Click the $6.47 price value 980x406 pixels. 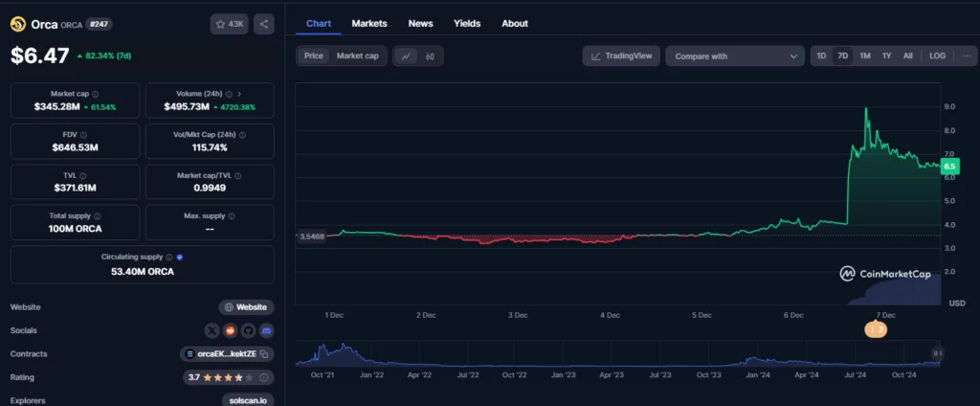pos(40,56)
